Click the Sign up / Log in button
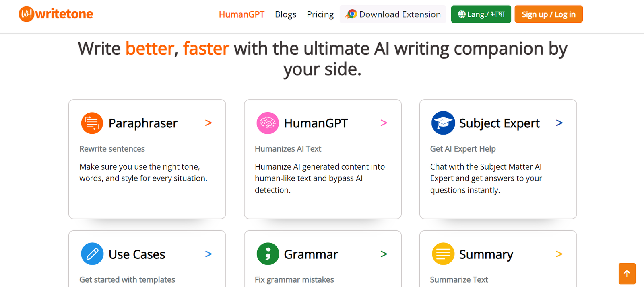Image resolution: width=644 pixels, height=287 pixels. point(548,14)
